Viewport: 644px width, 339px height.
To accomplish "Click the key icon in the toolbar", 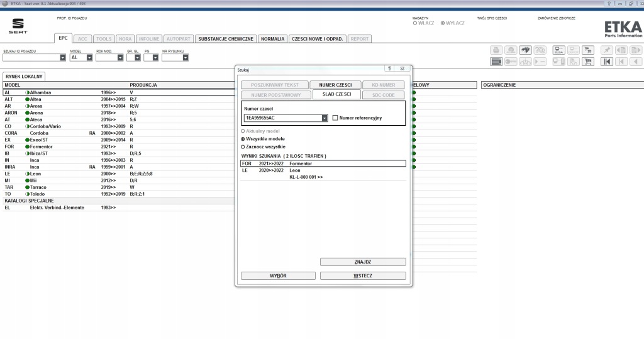I will [511, 62].
